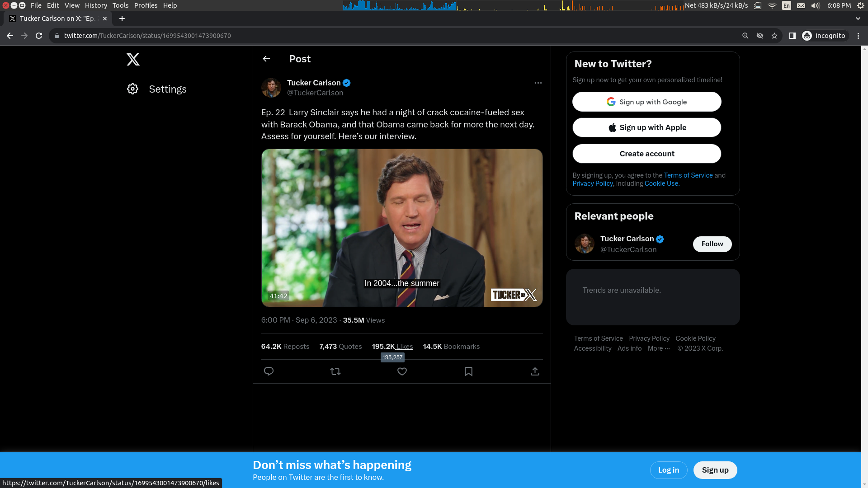The width and height of the screenshot is (868, 488).
Task: Click the repost arrows icon
Action: point(335,371)
